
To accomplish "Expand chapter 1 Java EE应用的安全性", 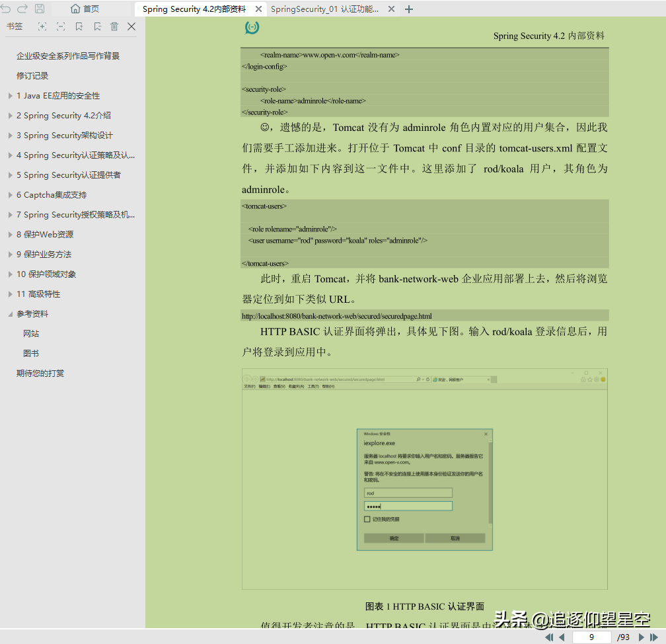I will [x=10, y=96].
